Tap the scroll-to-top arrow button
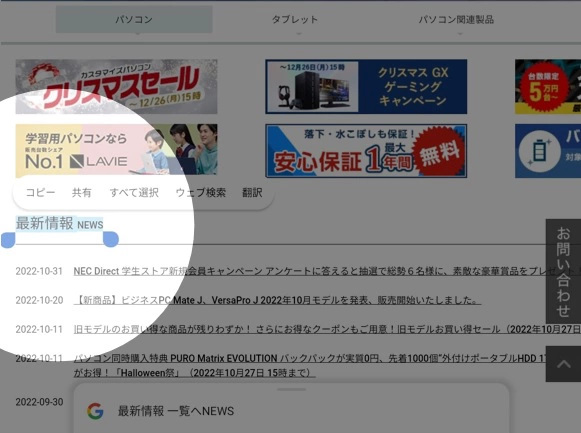Image resolution: width=581 pixels, height=433 pixels. pyautogui.click(x=563, y=364)
